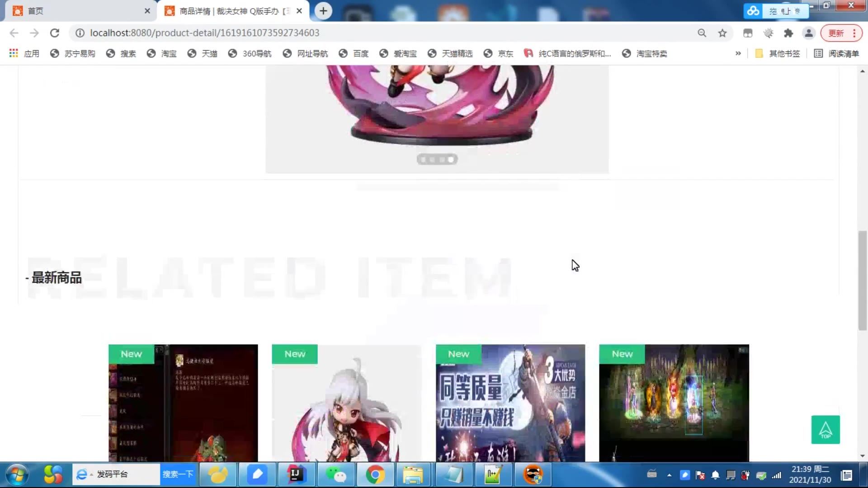Image resolution: width=868 pixels, height=488 pixels.
Task: Click the page vertical scrollbar thumb
Action: pos(863,280)
